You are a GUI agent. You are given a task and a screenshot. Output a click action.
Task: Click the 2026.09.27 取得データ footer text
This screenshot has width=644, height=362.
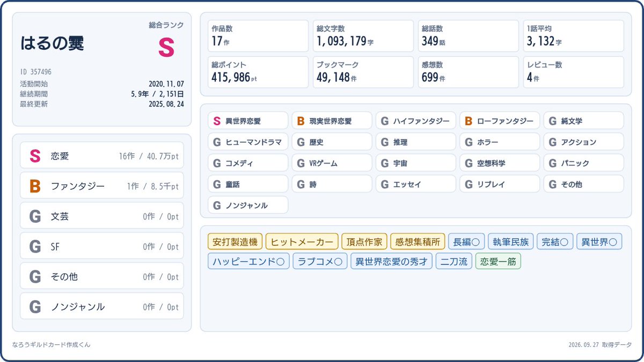click(600, 345)
